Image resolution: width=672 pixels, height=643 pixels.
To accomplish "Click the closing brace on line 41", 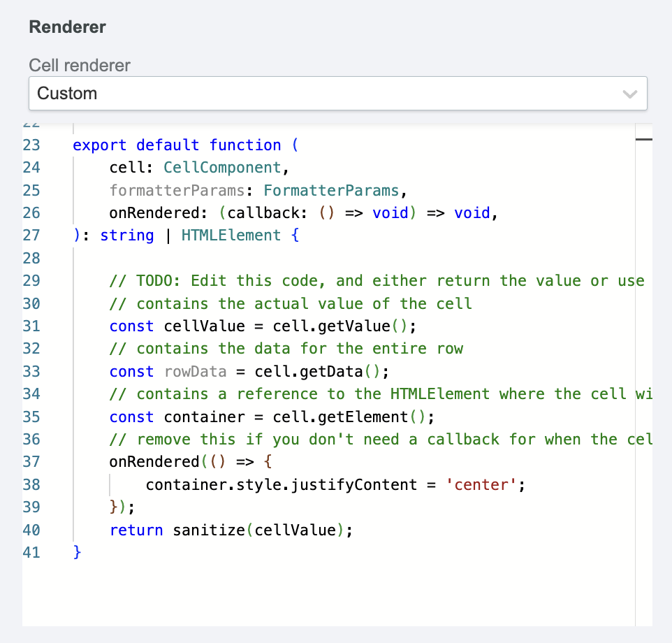I will click(78, 553).
